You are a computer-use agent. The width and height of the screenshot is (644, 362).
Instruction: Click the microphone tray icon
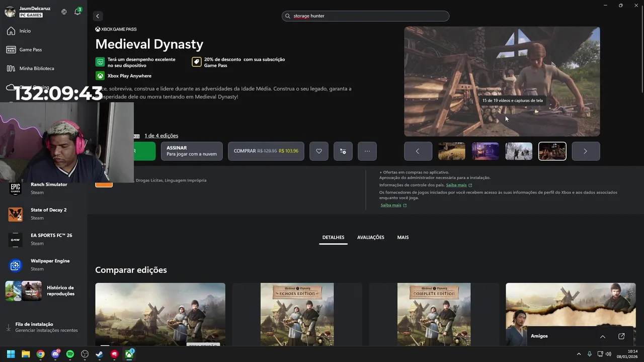coord(590,354)
